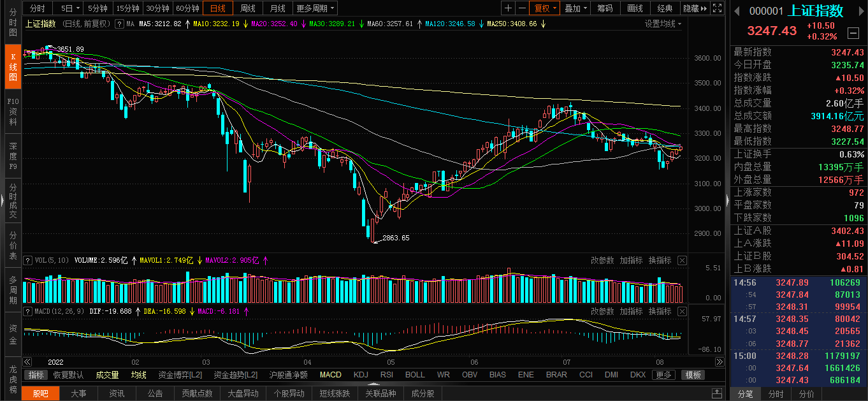Screen dimensions: 868x401
Task: Go to the previous stock using left arrow
Action: tap(737, 11)
